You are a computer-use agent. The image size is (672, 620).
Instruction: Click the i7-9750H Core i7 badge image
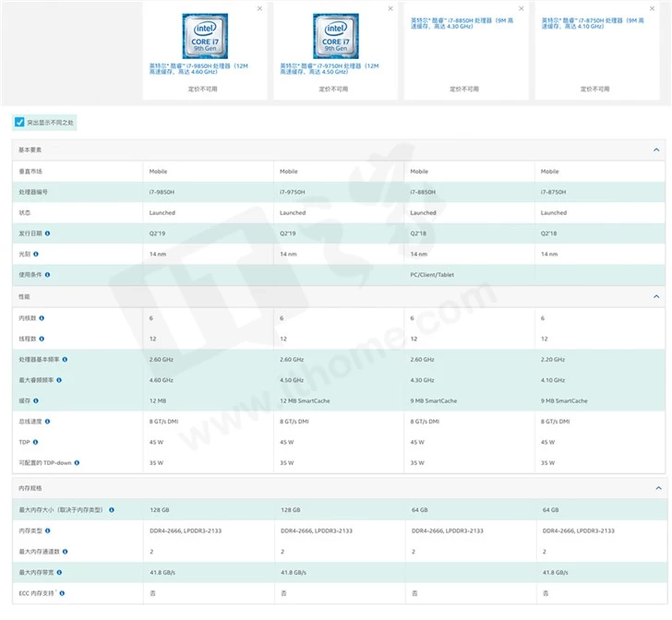[x=335, y=36]
